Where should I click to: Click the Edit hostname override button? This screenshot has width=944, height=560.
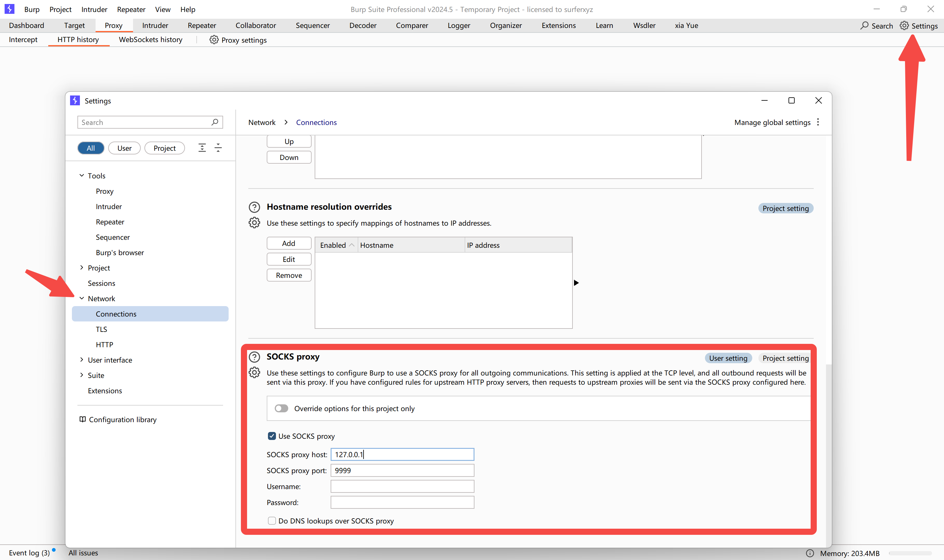(x=289, y=259)
